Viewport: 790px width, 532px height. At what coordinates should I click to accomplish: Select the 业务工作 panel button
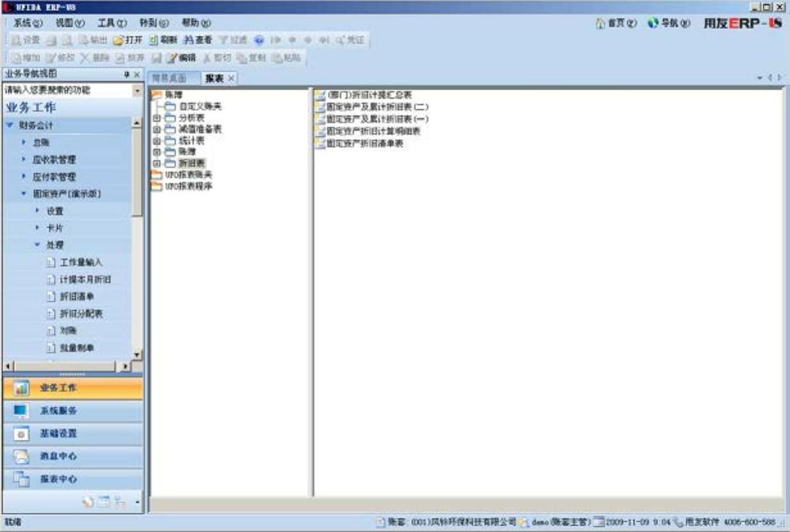pos(72,388)
